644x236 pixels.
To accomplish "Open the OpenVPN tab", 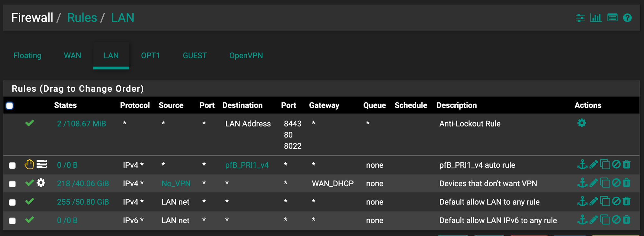I will (246, 56).
